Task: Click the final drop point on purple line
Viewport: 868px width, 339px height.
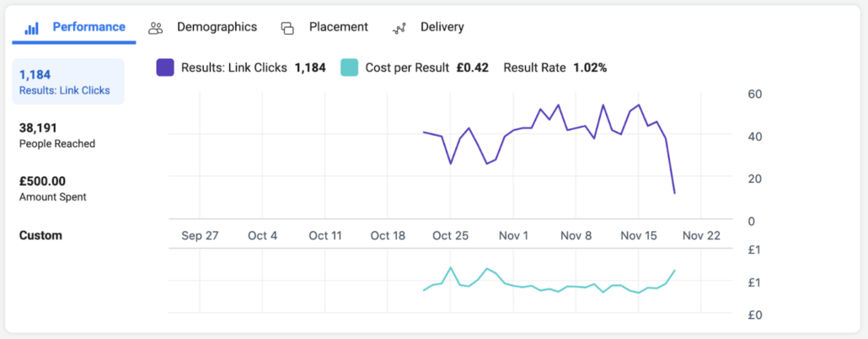Action: 674,193
